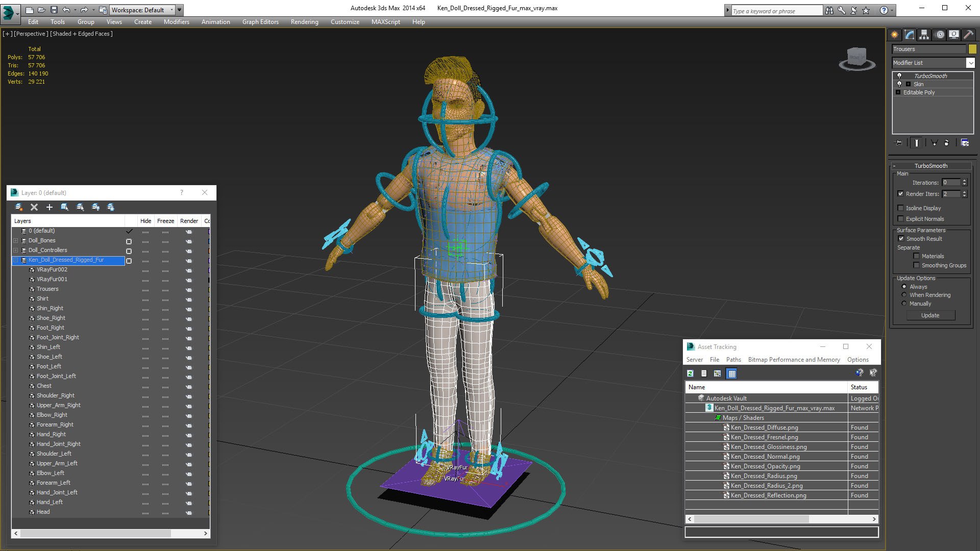This screenshot has width=980, height=551.
Task: Expand the Skin modifier sub-objects
Action: coord(908,84)
